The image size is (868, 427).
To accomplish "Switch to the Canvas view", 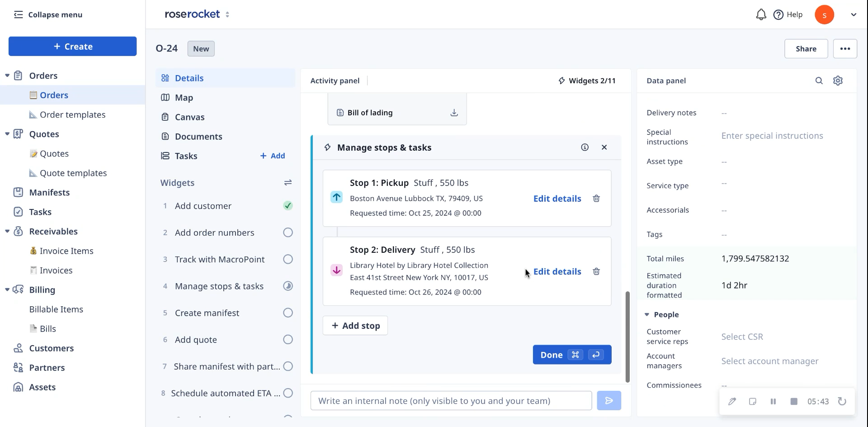I will click(x=225, y=117).
